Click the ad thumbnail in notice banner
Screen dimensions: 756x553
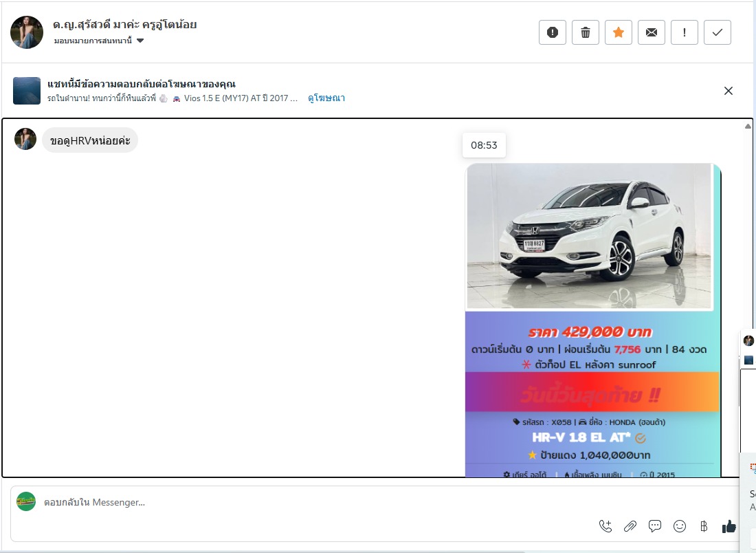[27, 91]
